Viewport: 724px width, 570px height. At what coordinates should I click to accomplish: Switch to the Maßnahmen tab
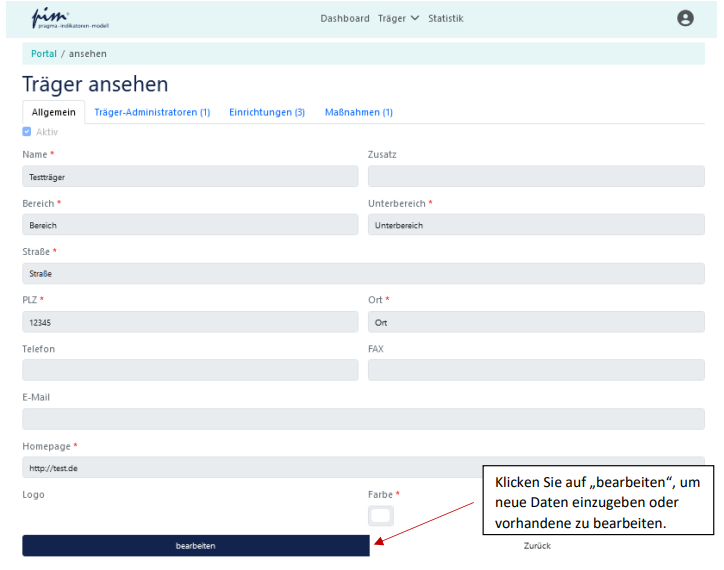358,112
